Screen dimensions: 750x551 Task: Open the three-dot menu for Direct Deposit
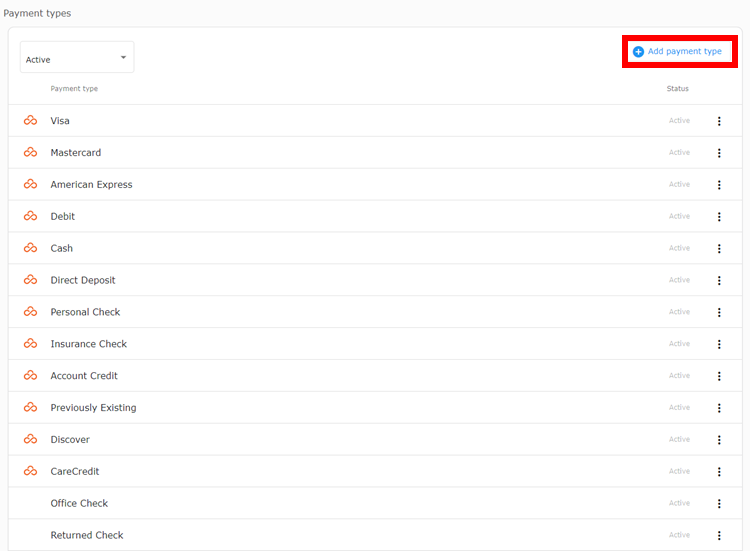tap(719, 280)
